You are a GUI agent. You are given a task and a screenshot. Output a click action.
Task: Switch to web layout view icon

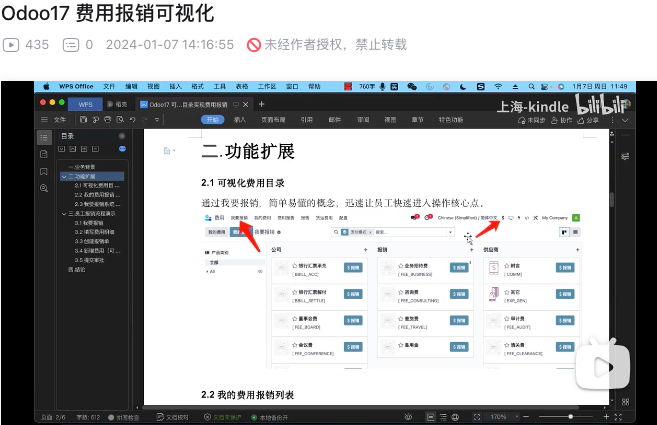[x=455, y=417]
